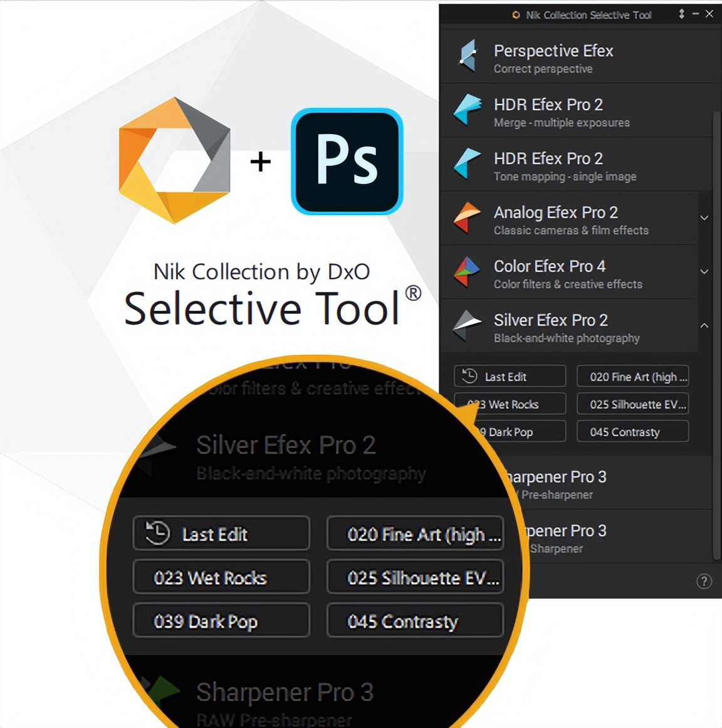The width and height of the screenshot is (722, 728).
Task: Click the large Photoshop Ps logo
Action: pyautogui.click(x=347, y=162)
